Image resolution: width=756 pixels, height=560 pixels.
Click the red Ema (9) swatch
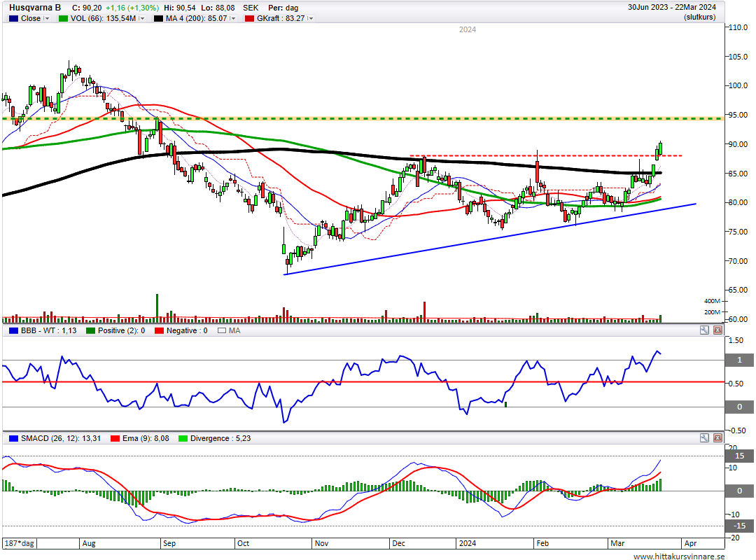[115, 438]
